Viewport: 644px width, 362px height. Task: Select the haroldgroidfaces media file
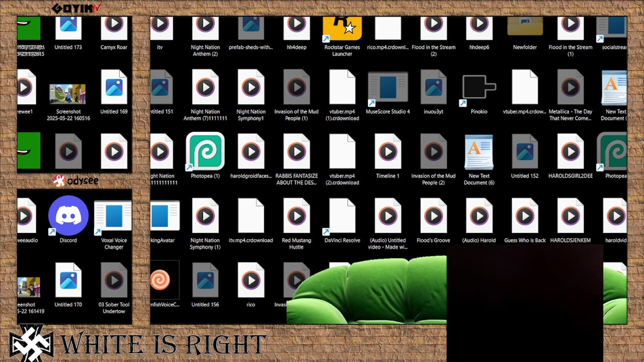251,151
